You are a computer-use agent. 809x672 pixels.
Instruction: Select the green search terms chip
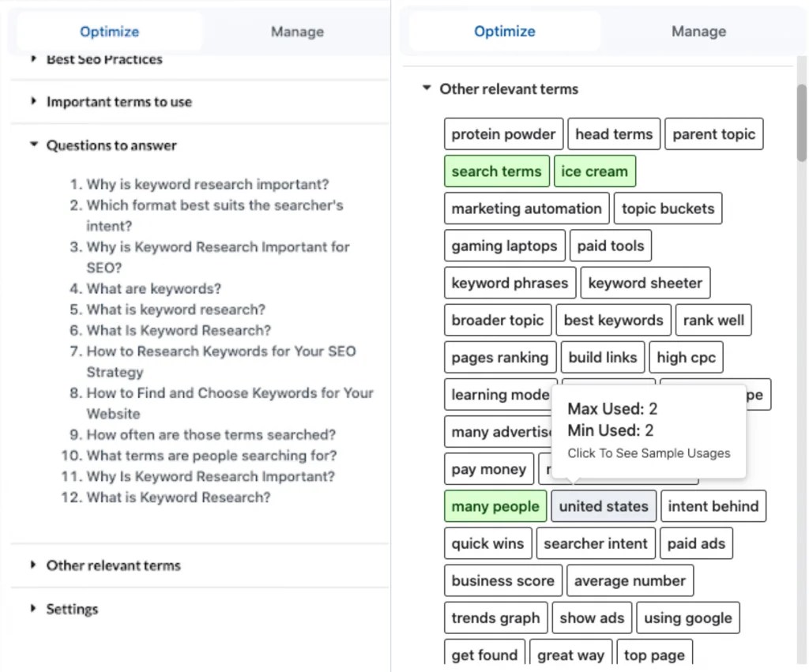tap(496, 171)
